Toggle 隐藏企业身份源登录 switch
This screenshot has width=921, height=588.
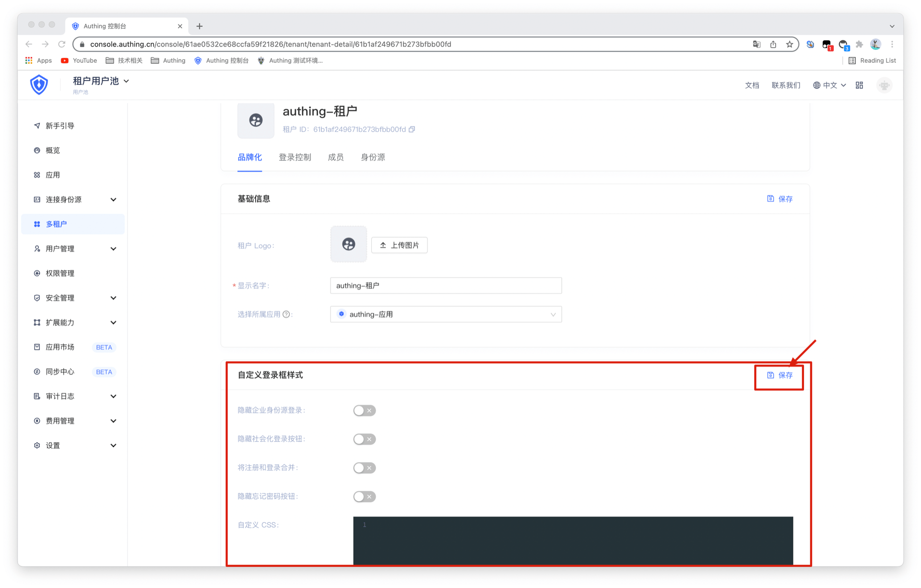click(x=364, y=411)
